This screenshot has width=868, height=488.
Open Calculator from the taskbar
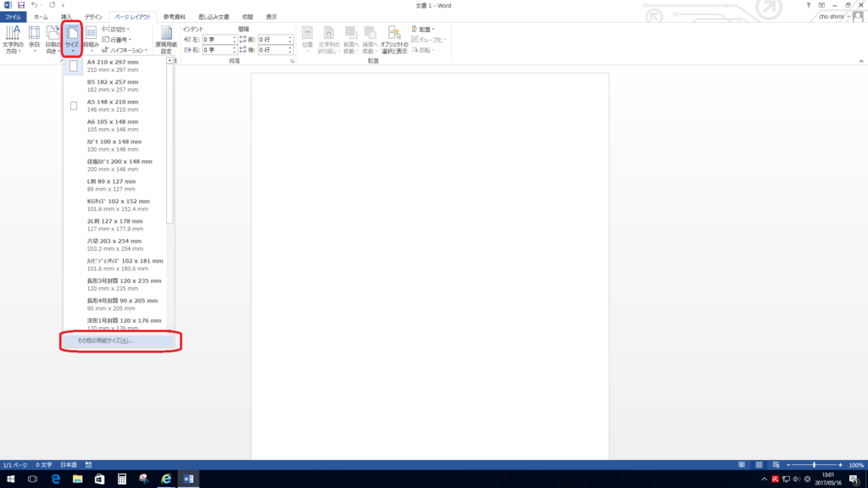coord(122,480)
